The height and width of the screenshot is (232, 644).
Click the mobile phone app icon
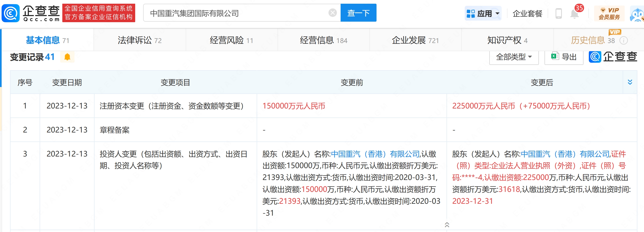[558, 13]
